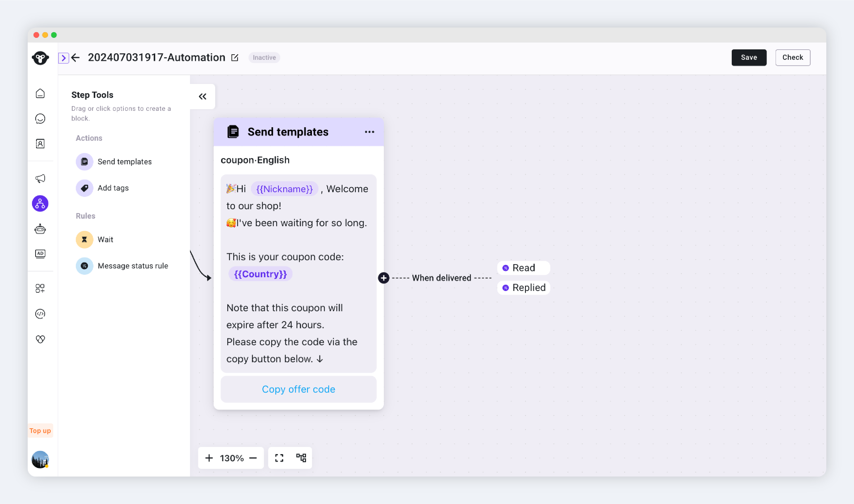The width and height of the screenshot is (854, 504).
Task: Open the chatbot robot sidebar icon
Action: 40,229
